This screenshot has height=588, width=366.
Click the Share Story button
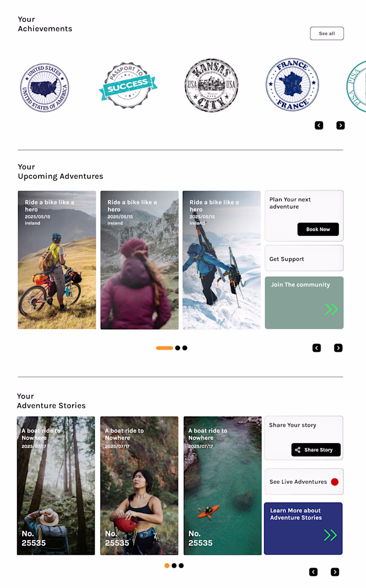[x=316, y=450]
